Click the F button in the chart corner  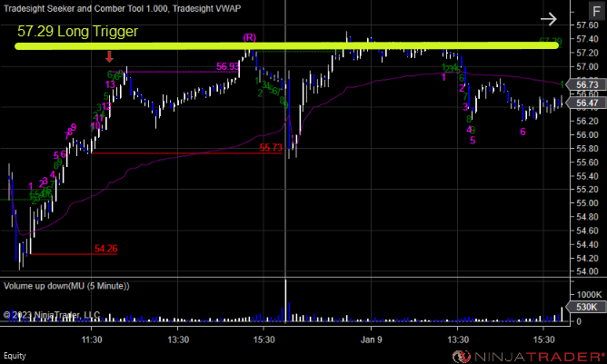596,11
